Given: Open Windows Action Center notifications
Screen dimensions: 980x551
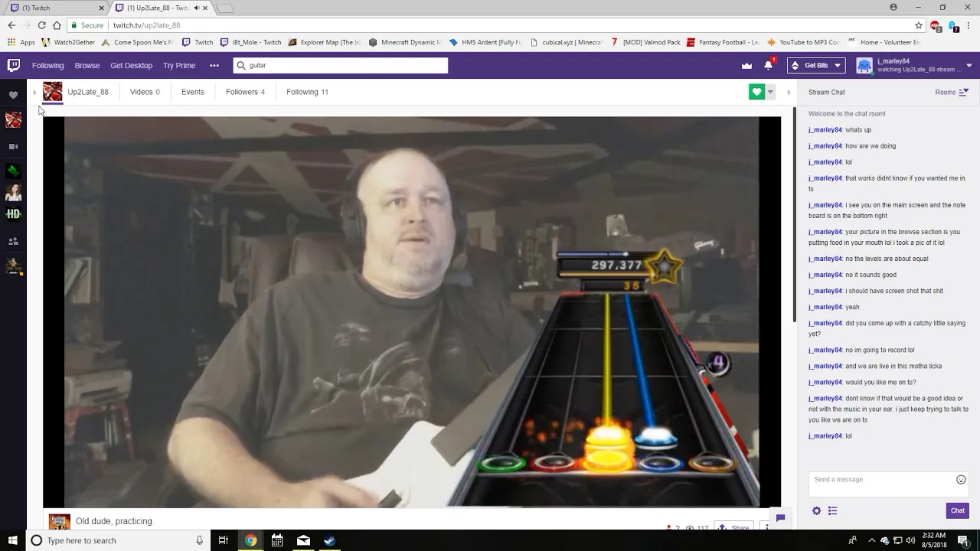Looking at the screenshot, I should (x=962, y=540).
